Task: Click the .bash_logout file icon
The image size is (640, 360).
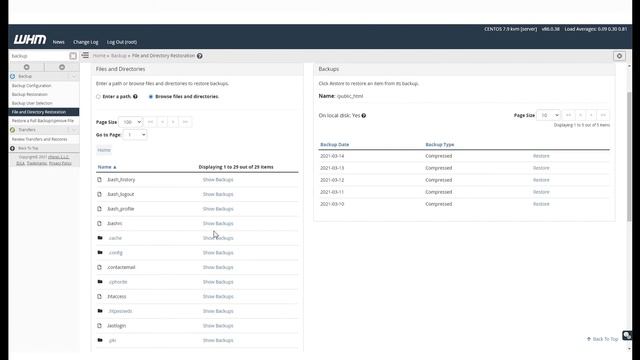Action: pyautogui.click(x=99, y=194)
